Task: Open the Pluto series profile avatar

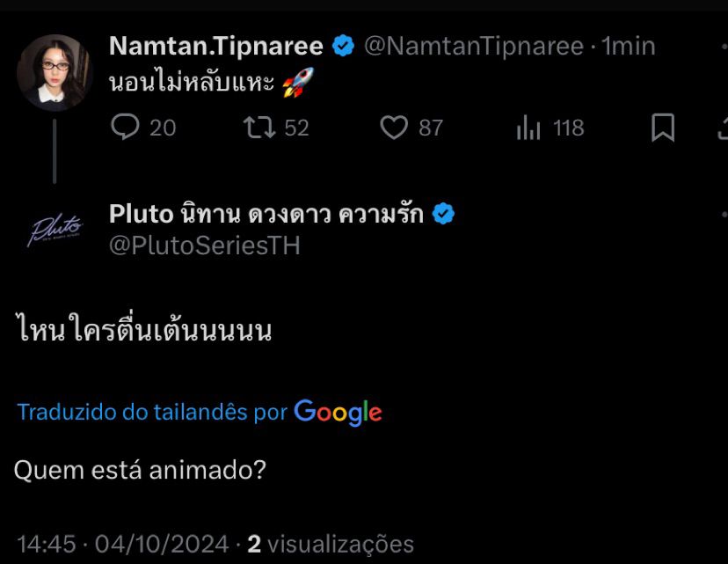Action: click(x=55, y=230)
